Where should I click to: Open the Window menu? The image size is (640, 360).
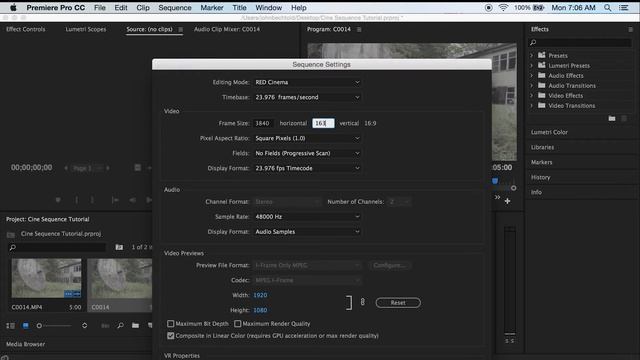tap(269, 8)
